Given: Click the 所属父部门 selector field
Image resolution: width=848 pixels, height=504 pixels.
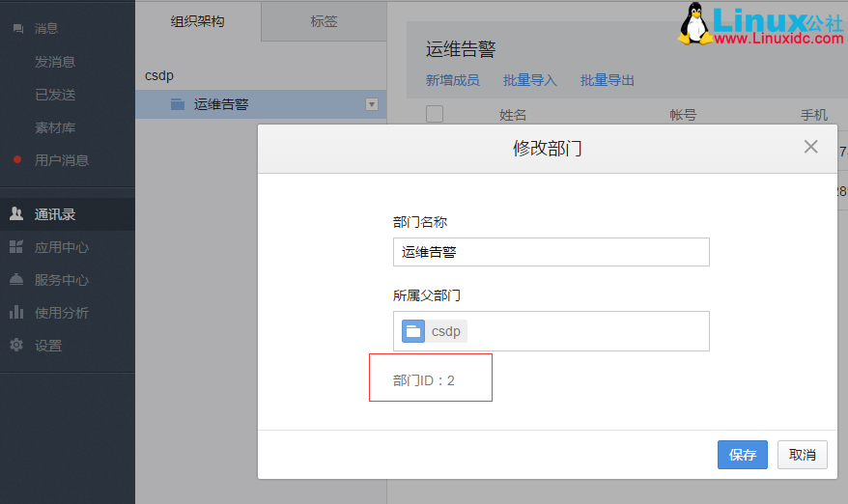Looking at the screenshot, I should [551, 331].
